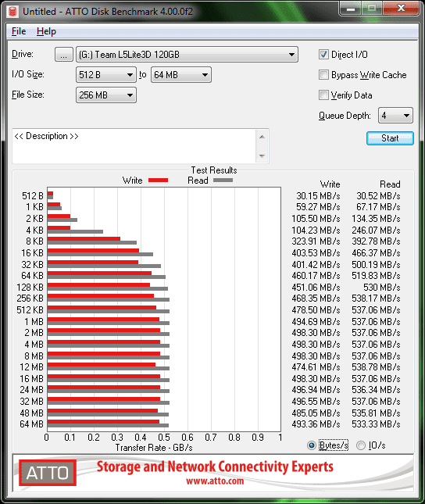Open the File menu
This screenshot has height=504, width=425.
pos(19,31)
